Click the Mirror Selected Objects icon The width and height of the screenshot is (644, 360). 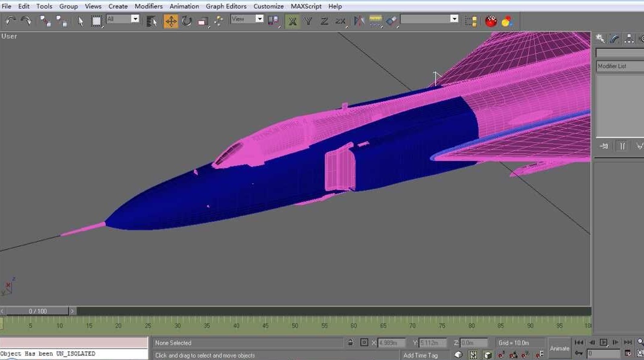click(x=359, y=21)
